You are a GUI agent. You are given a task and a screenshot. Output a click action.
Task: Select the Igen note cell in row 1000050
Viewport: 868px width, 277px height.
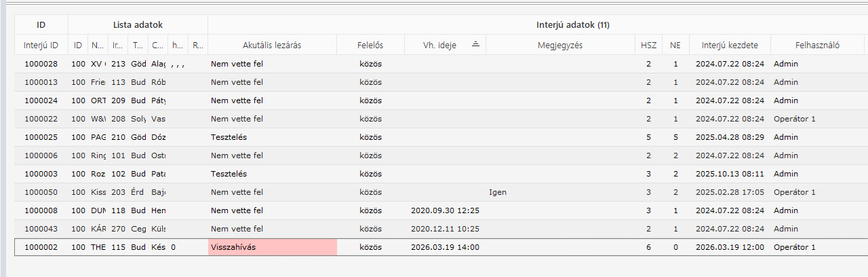[498, 192]
